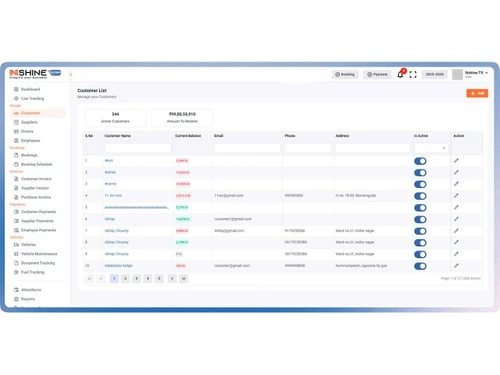Viewport: 500px width, 375px height.
Task: Go to Document Tracking
Action: (x=38, y=263)
